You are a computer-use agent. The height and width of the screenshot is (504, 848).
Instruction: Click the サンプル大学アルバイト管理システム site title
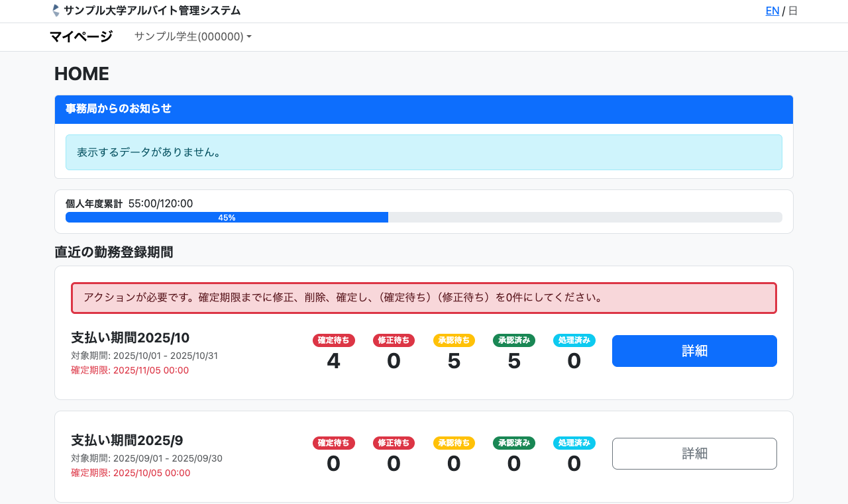[152, 11]
